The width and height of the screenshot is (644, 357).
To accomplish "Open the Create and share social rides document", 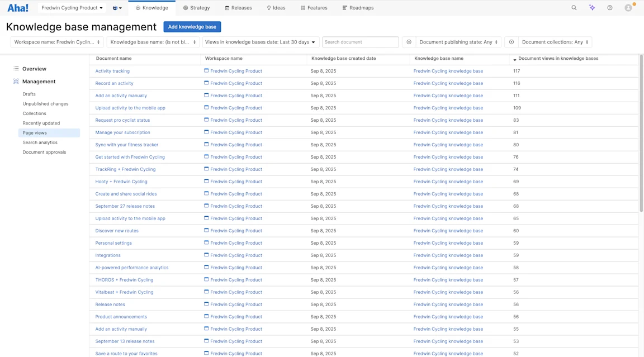I will (x=126, y=194).
